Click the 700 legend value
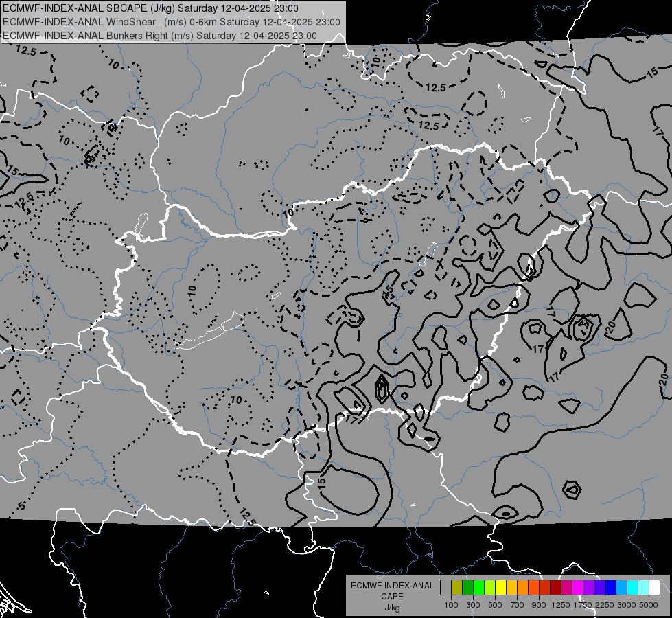The width and height of the screenshot is (672, 618). [x=518, y=605]
